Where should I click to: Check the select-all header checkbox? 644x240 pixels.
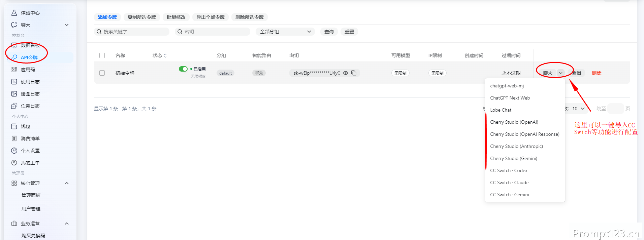(x=102, y=55)
